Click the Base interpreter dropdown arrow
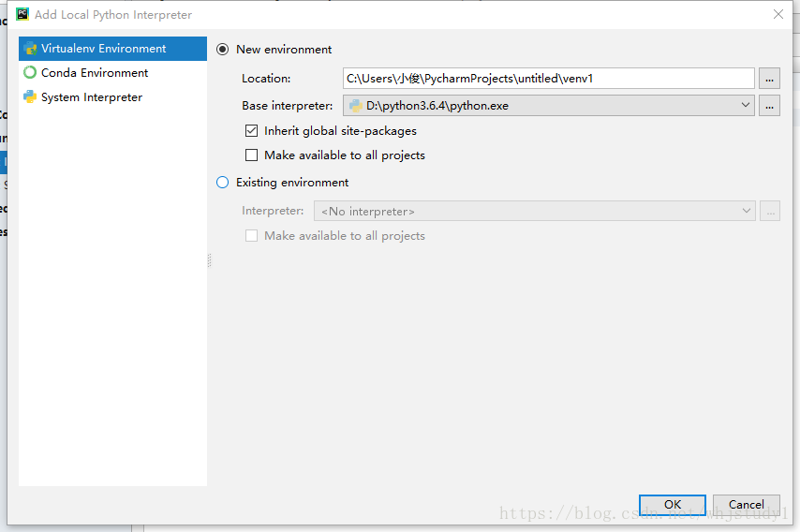Viewport: 800px width, 532px height. 746,105
